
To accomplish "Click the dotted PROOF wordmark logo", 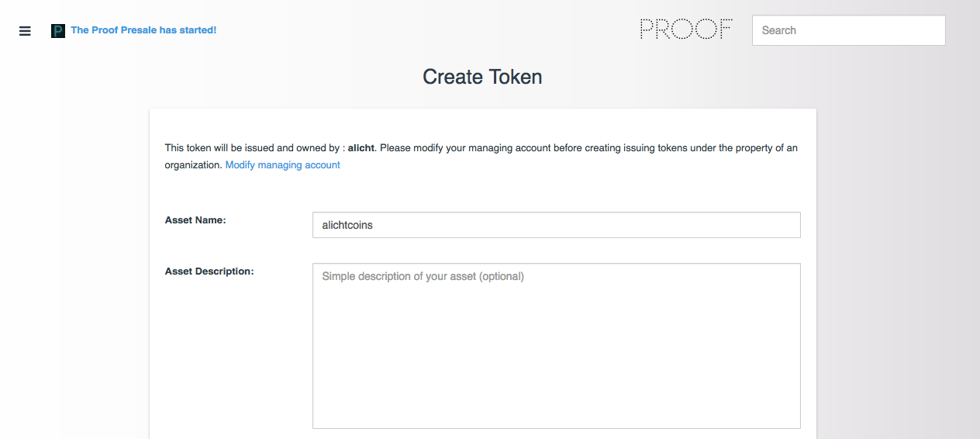I will coord(685,30).
